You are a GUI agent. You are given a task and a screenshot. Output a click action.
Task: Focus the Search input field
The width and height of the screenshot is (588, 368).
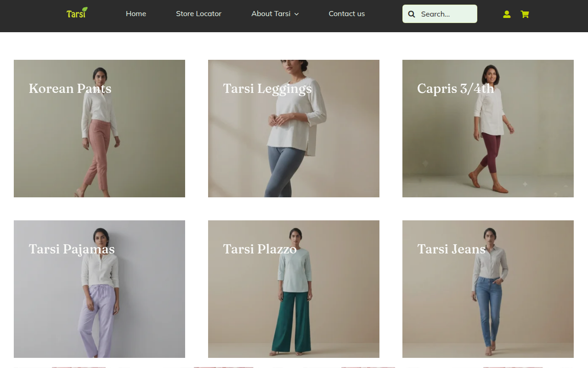440,14
